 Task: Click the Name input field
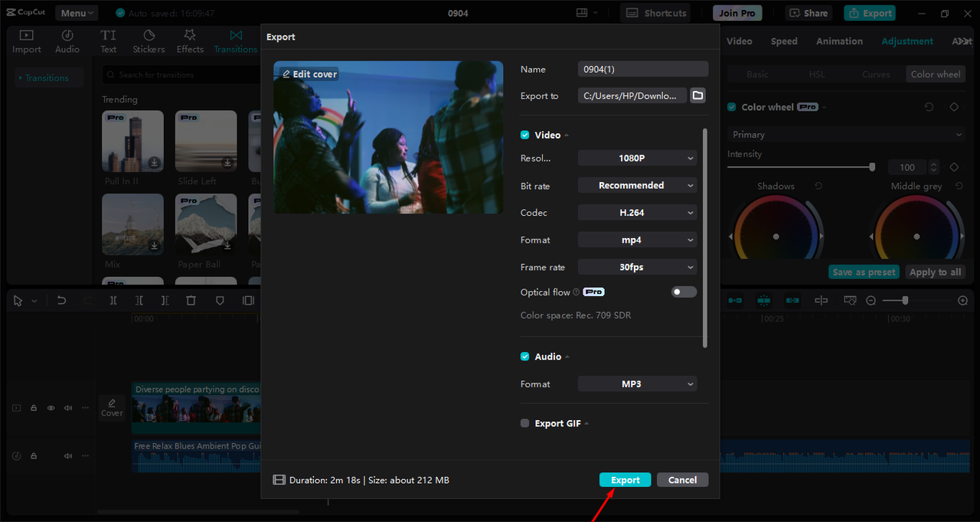pyautogui.click(x=643, y=69)
